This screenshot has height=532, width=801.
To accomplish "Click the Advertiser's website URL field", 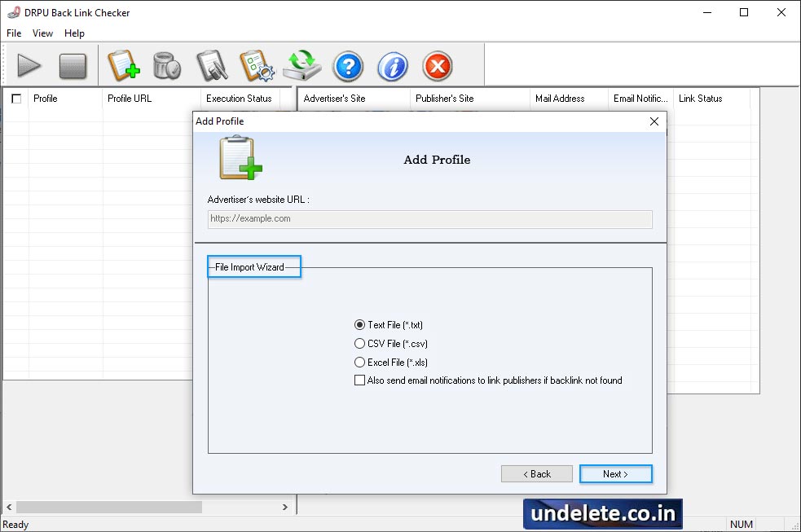I will click(x=429, y=218).
